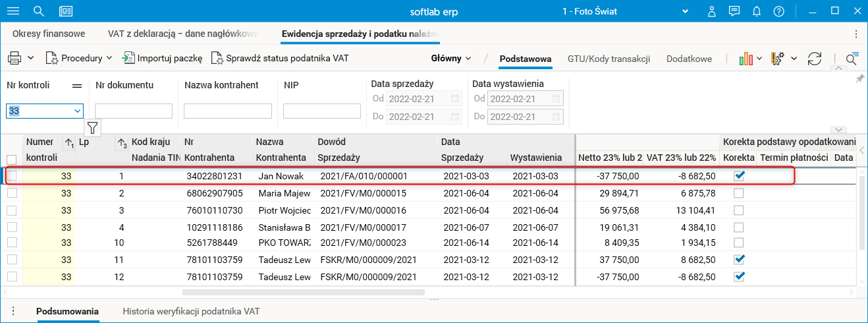The height and width of the screenshot is (323, 868).
Task: Select the Maria Majew row checkbox
Action: 11,193
